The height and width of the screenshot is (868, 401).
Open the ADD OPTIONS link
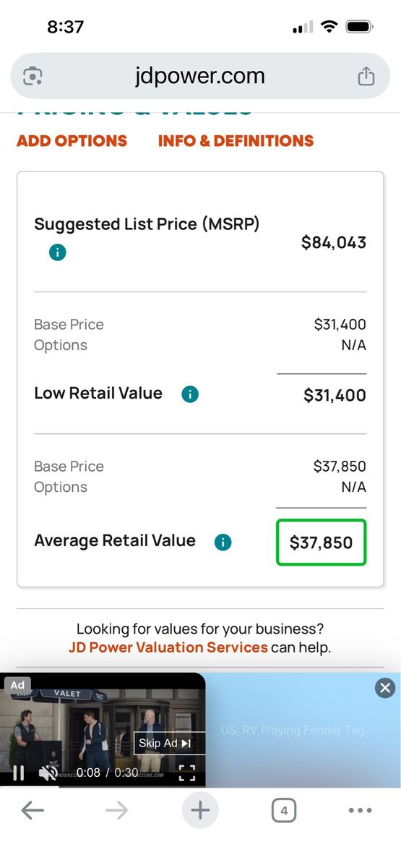tap(72, 141)
